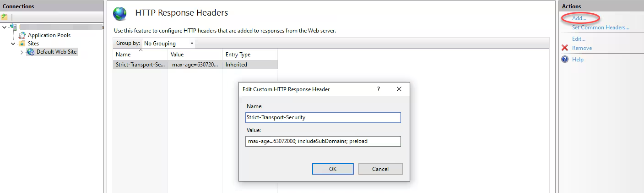This screenshot has height=193, width=644.
Task: Cancel the Edit Custom HTTP Response Header dialog
Action: [x=380, y=169]
